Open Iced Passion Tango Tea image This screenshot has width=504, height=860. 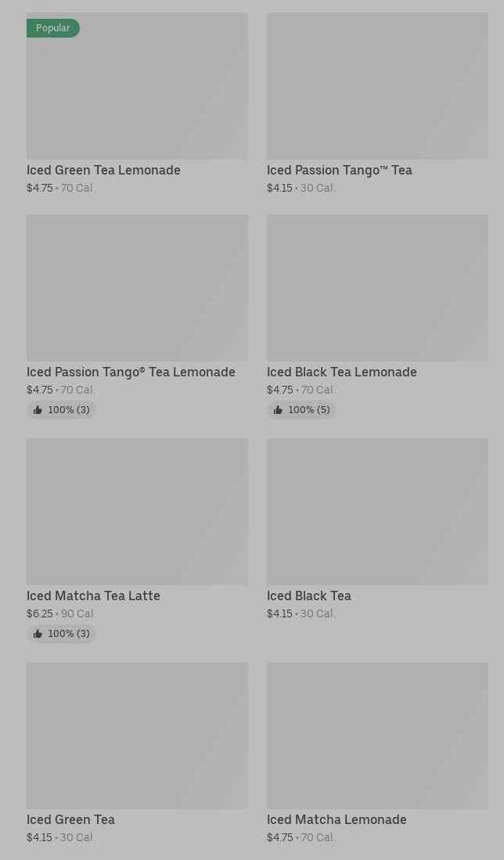tap(377, 86)
